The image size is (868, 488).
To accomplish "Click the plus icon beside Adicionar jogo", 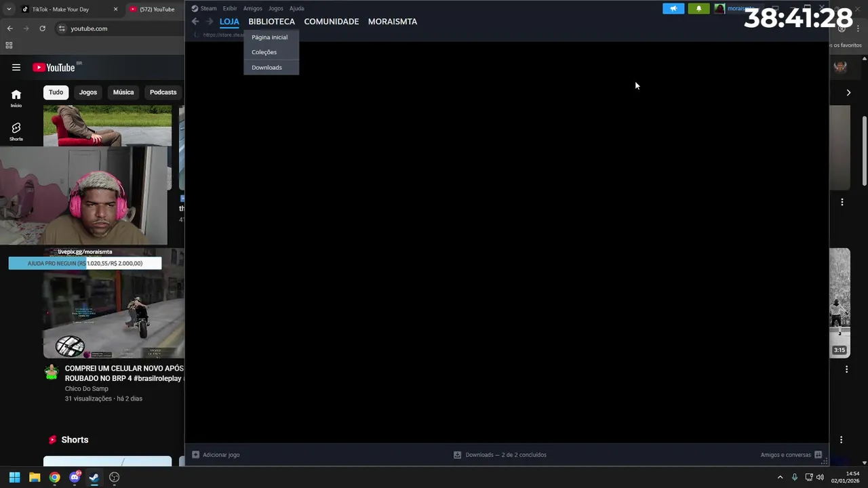I will pyautogui.click(x=195, y=455).
